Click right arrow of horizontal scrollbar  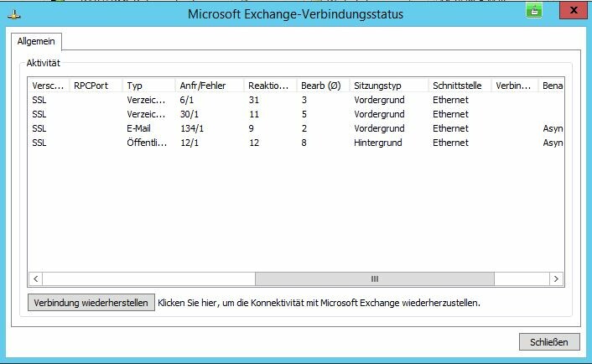[x=556, y=279]
